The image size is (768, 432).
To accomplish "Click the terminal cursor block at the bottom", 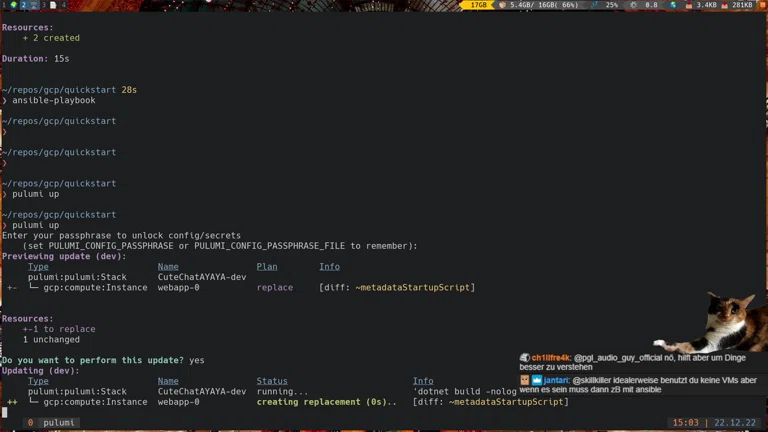I will [x=4, y=412].
